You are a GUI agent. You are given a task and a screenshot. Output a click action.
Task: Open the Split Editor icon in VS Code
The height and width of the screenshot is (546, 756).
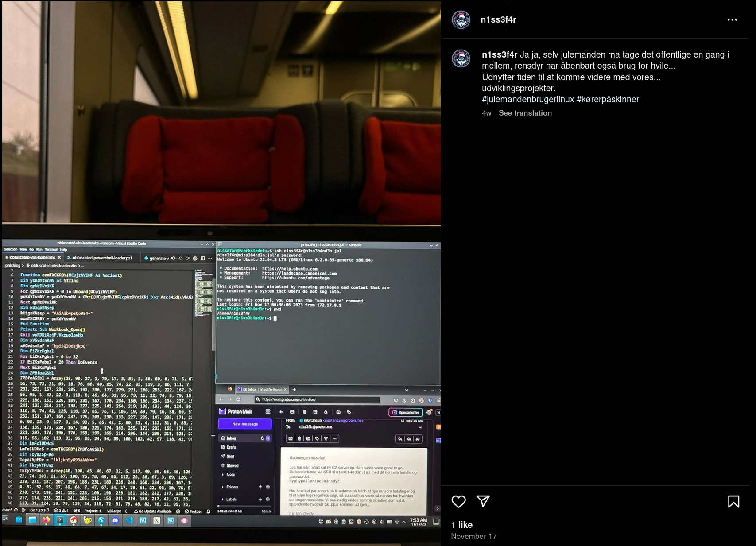click(203, 258)
